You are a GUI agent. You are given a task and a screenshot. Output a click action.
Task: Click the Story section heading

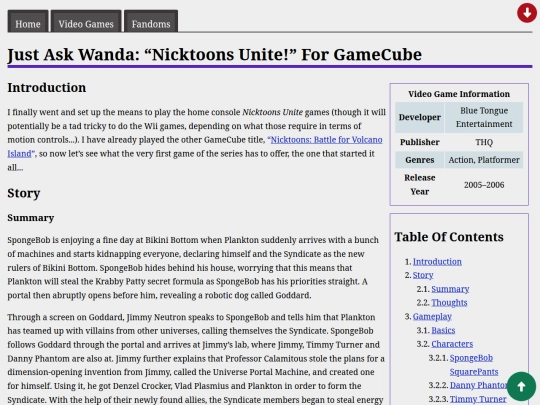pos(24,193)
